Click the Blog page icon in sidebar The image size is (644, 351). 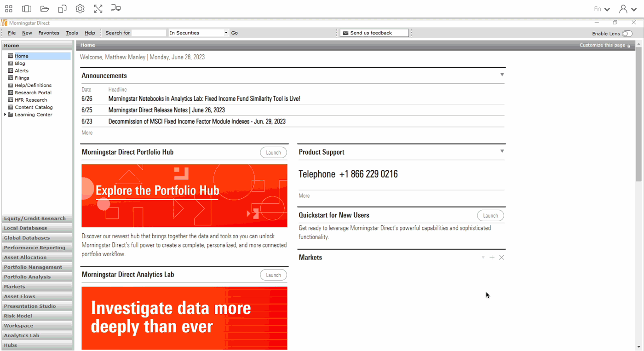(x=11, y=63)
